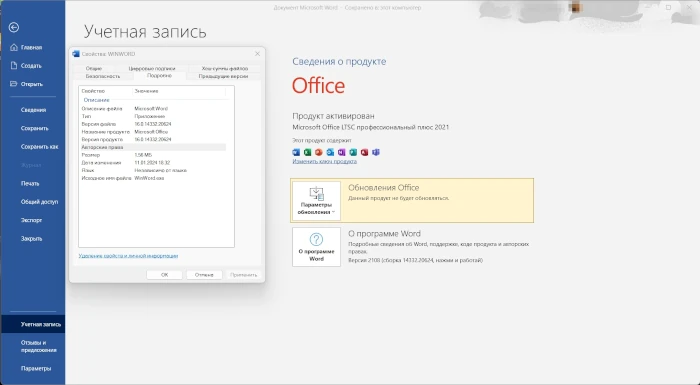Screen dimensions: 700x385
Task: Select the Подробно tab
Action: click(159, 76)
